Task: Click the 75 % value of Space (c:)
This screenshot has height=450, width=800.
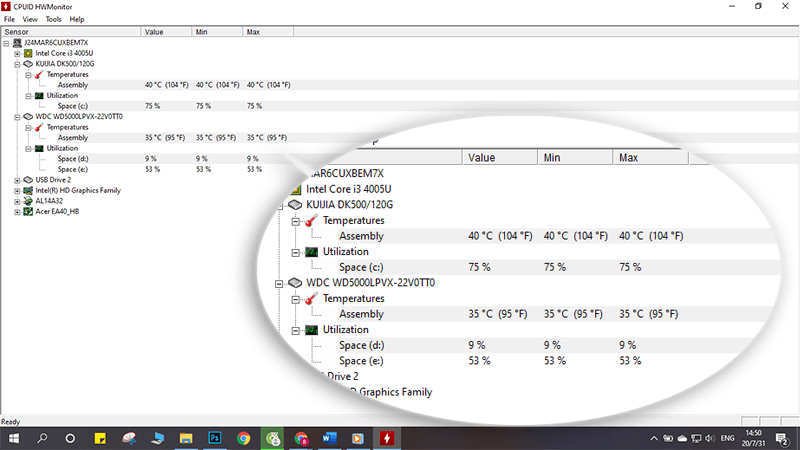Action: coord(153,106)
